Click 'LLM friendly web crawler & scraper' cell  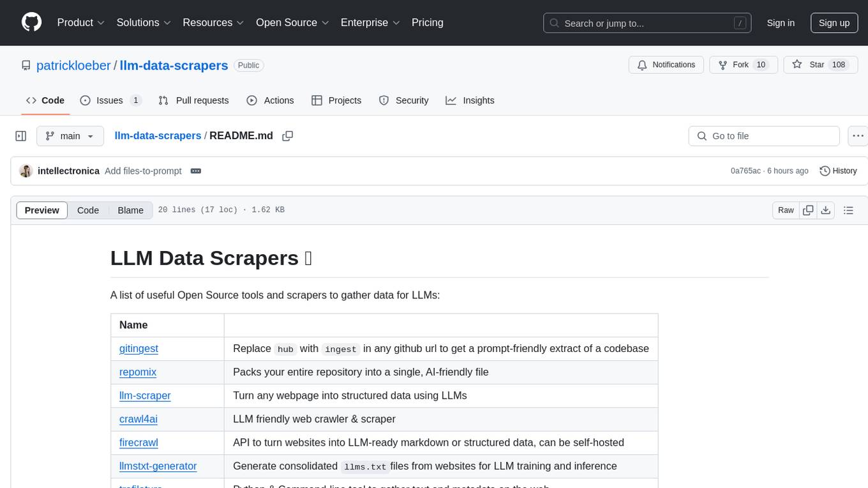[441, 420]
